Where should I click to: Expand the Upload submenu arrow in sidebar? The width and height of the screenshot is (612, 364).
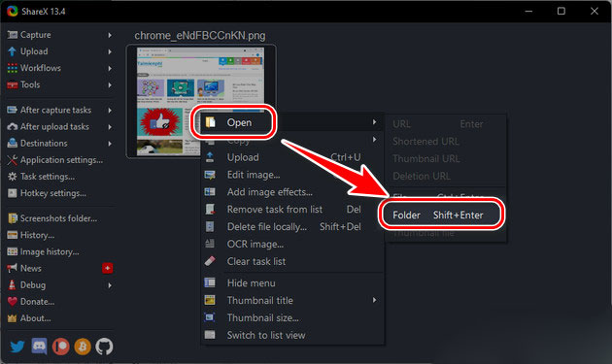click(110, 51)
